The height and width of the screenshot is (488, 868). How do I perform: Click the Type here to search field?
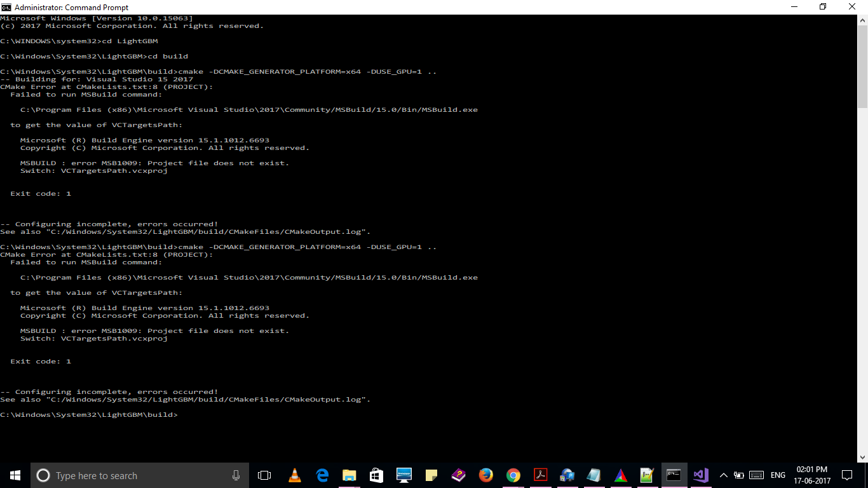[127, 475]
